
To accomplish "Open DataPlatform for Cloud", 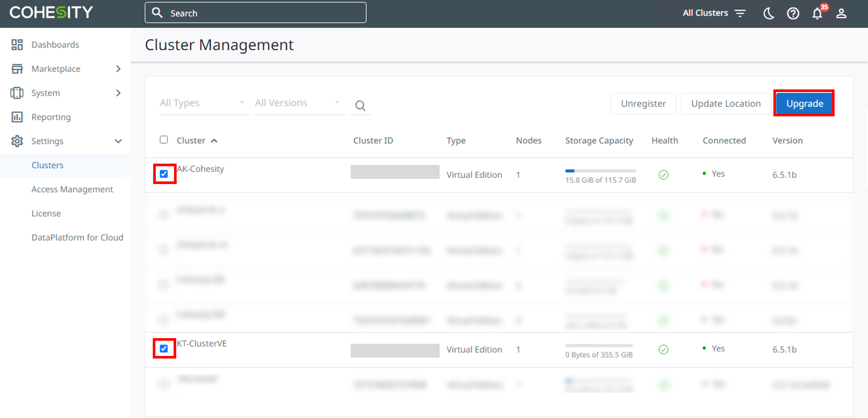I will pos(77,237).
